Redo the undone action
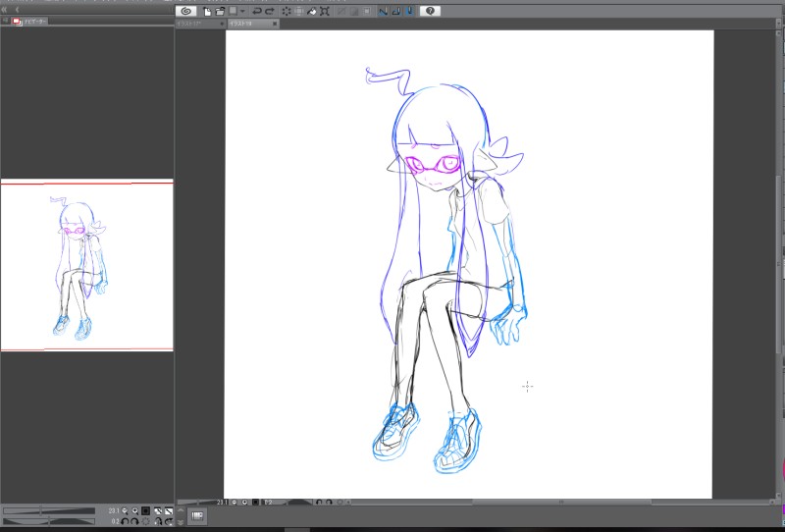Screen dimensions: 785x532 [270, 11]
